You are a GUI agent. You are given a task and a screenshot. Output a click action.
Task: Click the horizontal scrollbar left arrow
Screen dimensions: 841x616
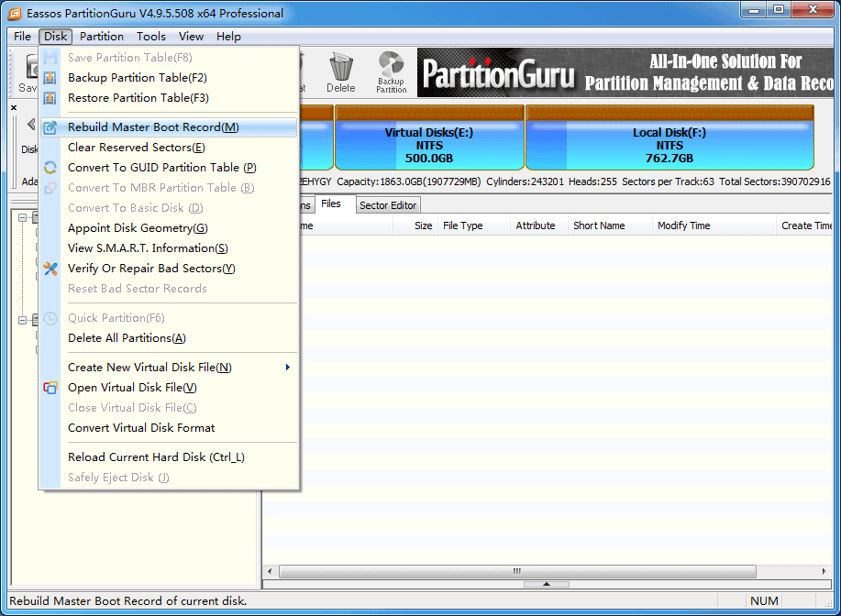click(270, 571)
